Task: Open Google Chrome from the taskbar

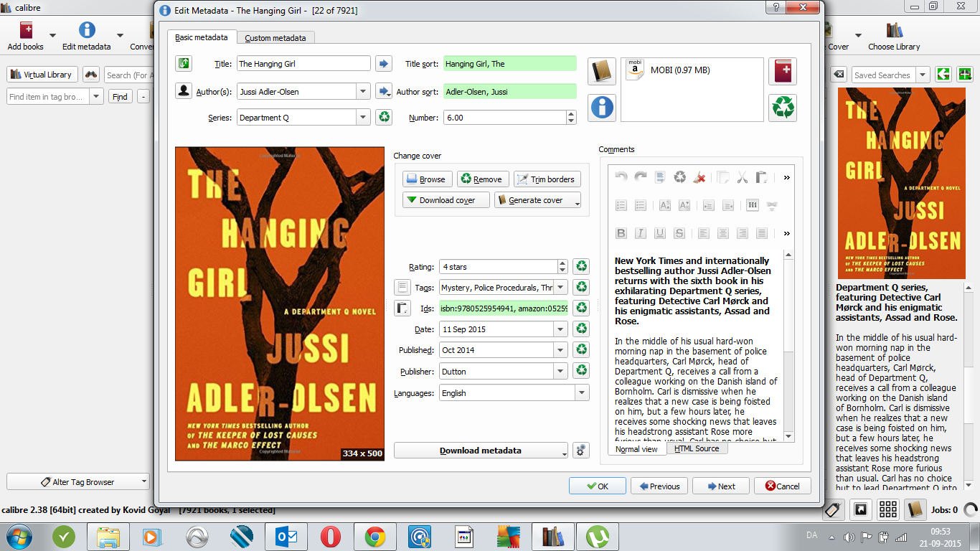Action: pos(375,537)
